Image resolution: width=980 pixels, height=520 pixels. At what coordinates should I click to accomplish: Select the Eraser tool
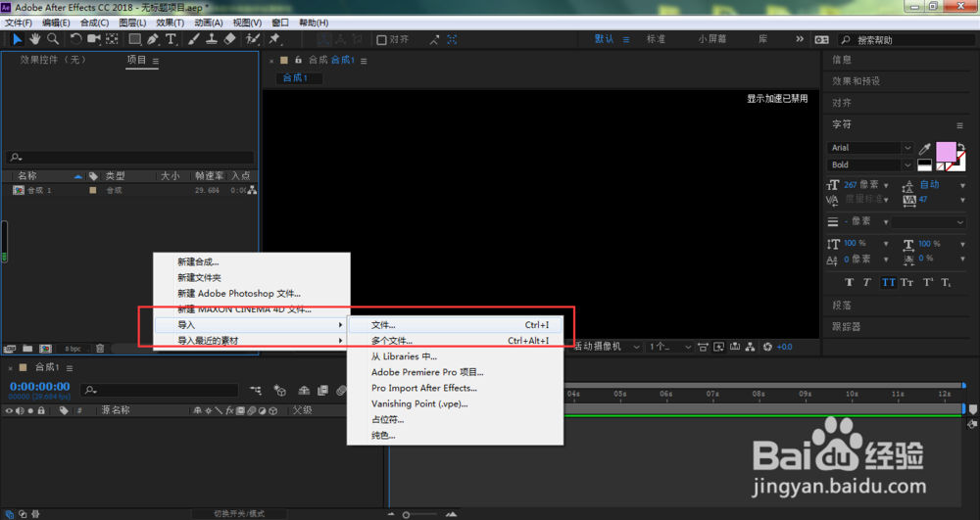(229, 39)
